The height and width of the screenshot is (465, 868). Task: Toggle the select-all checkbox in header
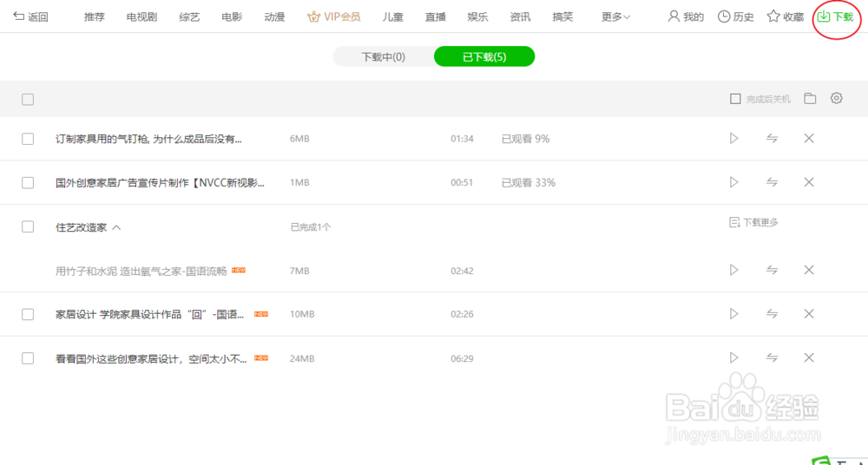[28, 100]
